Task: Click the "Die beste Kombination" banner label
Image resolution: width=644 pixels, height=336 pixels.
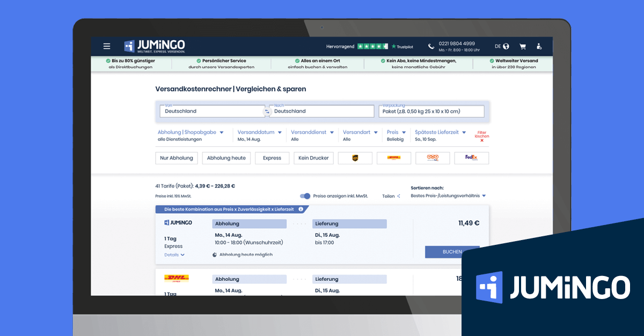Action: 229,209
